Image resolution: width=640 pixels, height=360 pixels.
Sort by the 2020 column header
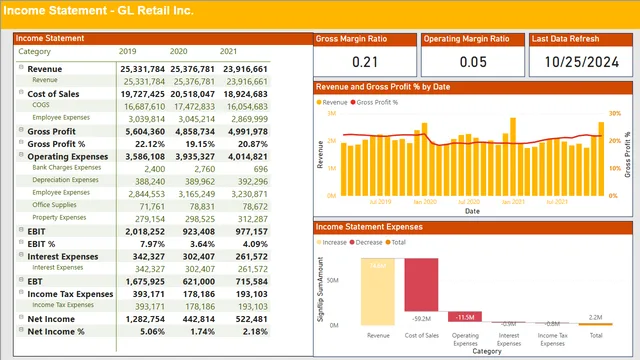[x=178, y=51]
